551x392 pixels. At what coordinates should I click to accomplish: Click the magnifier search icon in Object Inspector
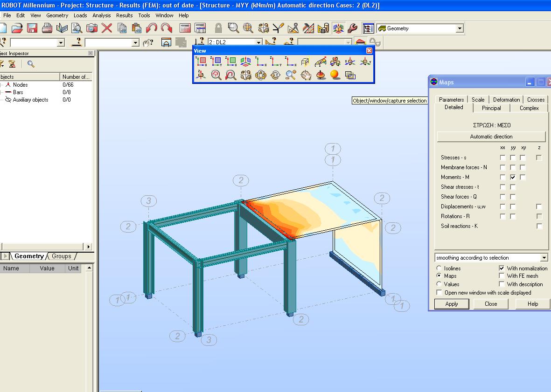pyautogui.click(x=31, y=64)
